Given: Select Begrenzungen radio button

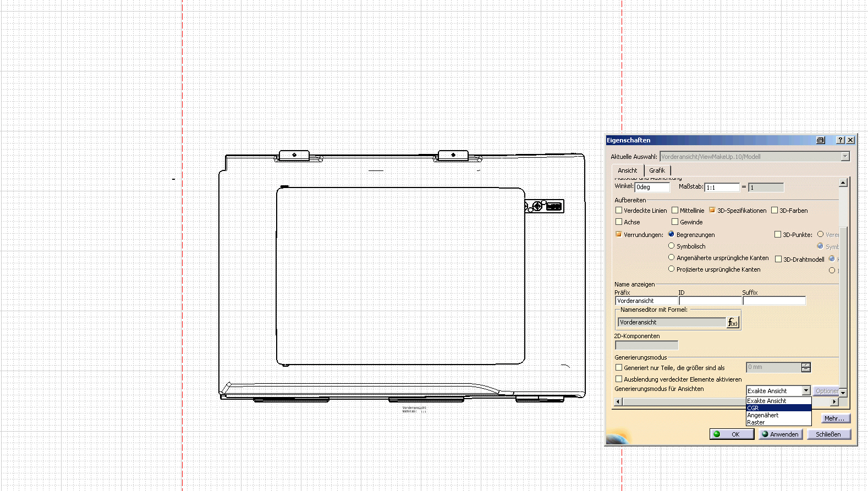Looking at the screenshot, I should coord(671,234).
